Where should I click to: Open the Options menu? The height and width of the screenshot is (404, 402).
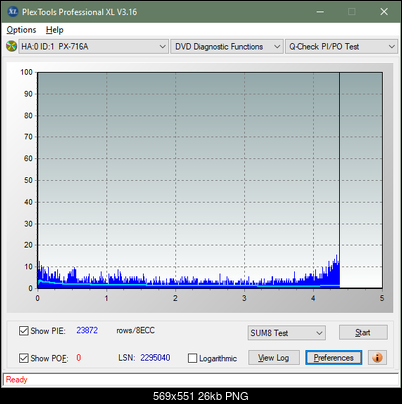point(21,30)
